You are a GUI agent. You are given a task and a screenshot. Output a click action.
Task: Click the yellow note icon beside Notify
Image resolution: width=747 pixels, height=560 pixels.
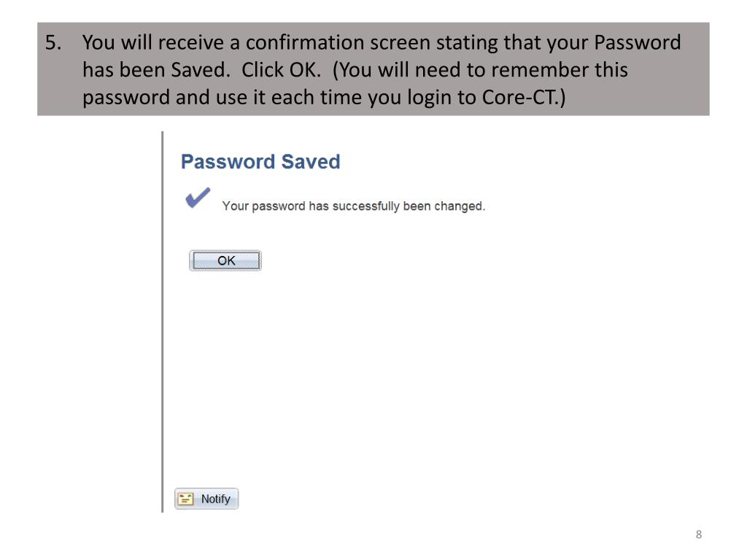coord(185,499)
